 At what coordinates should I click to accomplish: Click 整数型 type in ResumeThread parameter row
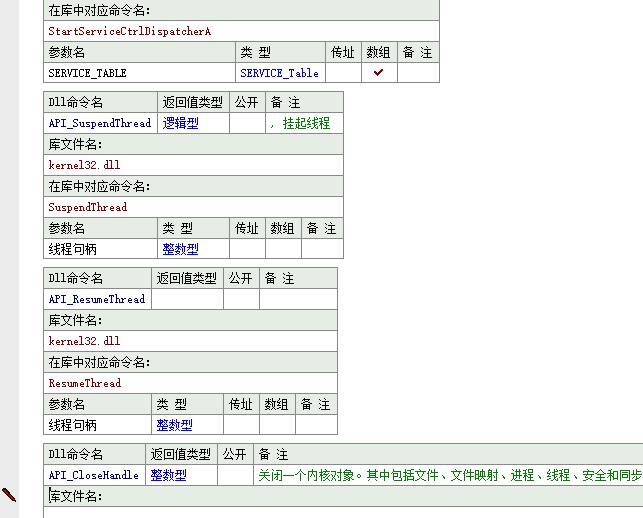tap(175, 425)
